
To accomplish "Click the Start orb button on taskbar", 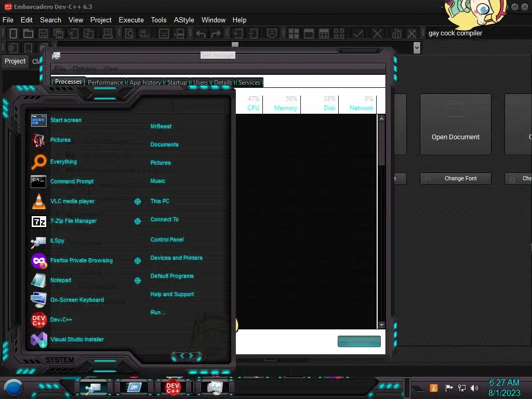I will tap(13, 388).
